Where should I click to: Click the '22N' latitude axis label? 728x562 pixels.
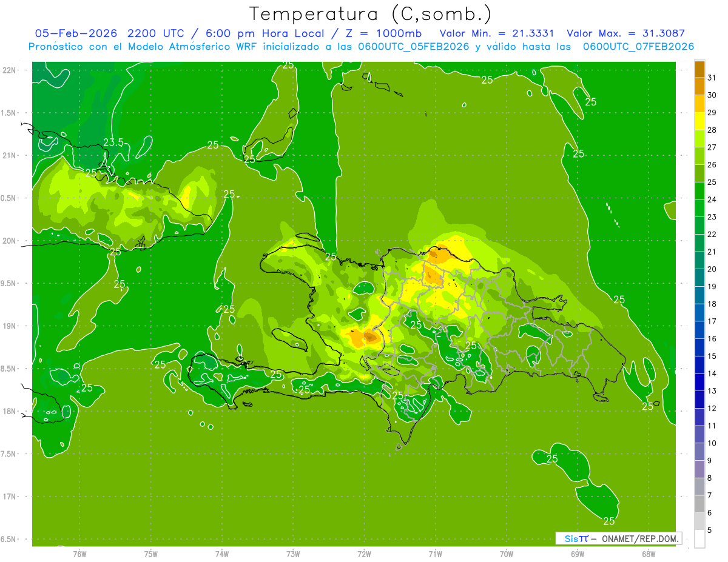pyautogui.click(x=10, y=70)
